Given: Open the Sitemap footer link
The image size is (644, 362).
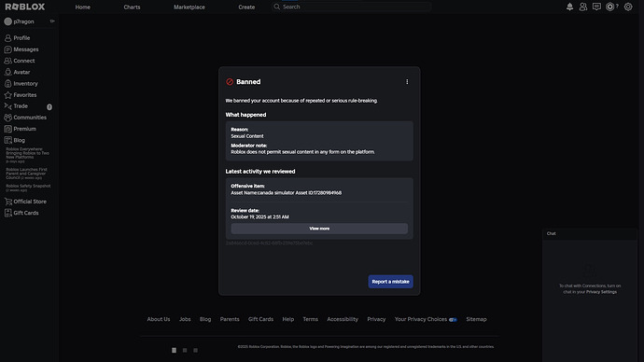Looking at the screenshot, I should (x=476, y=319).
